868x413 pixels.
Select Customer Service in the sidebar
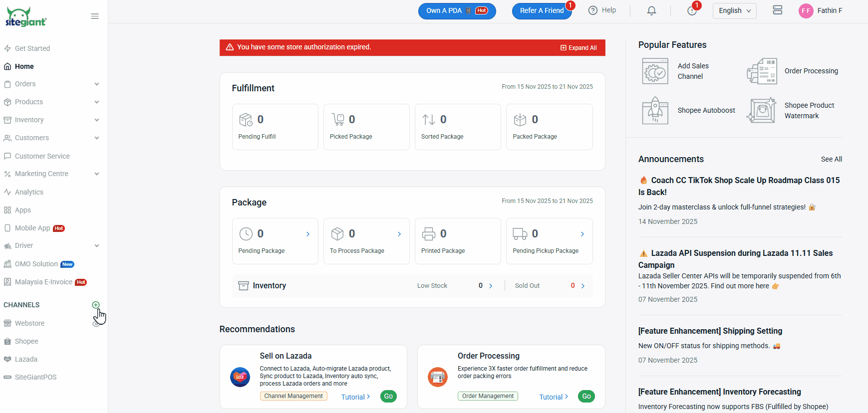click(x=42, y=156)
